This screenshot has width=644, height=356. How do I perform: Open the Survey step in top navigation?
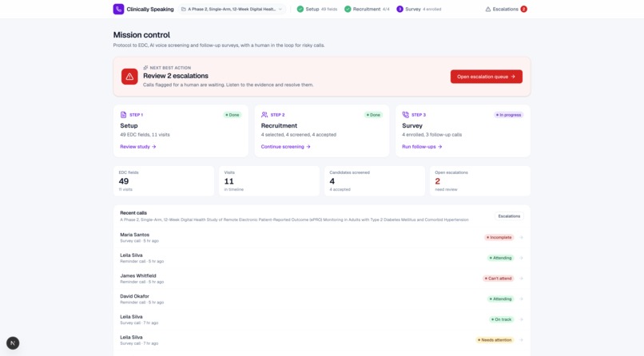419,9
